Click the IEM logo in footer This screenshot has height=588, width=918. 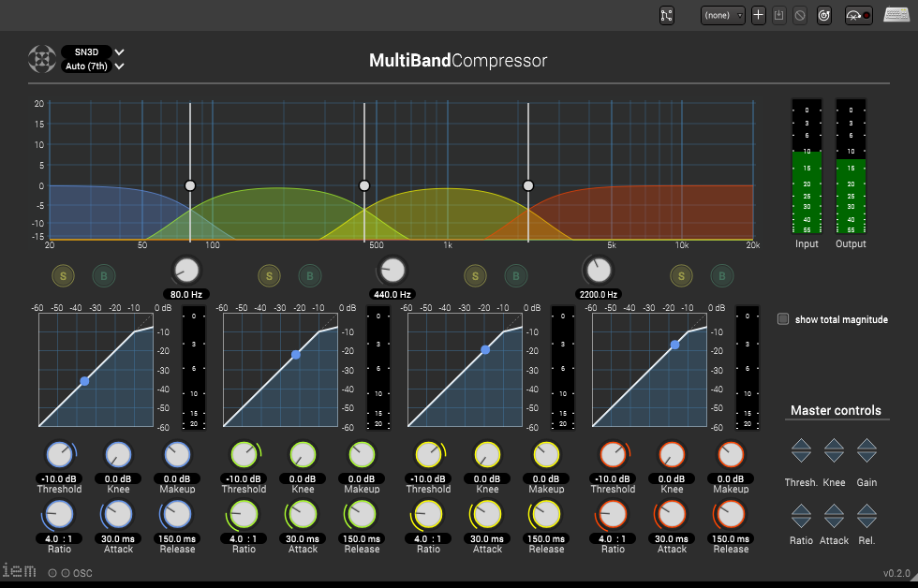pyautogui.click(x=19, y=570)
